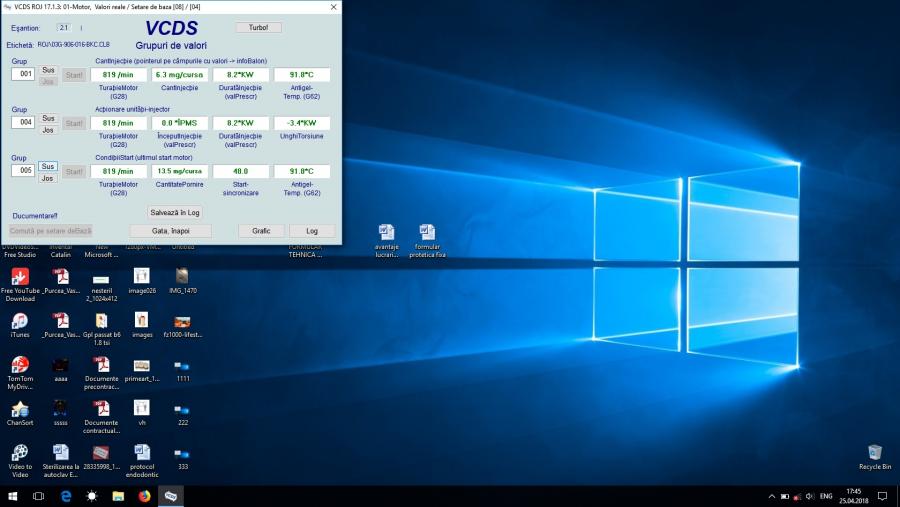The width and height of the screenshot is (900, 507).
Task: Open the iTunes desktop shortcut
Action: tap(19, 321)
